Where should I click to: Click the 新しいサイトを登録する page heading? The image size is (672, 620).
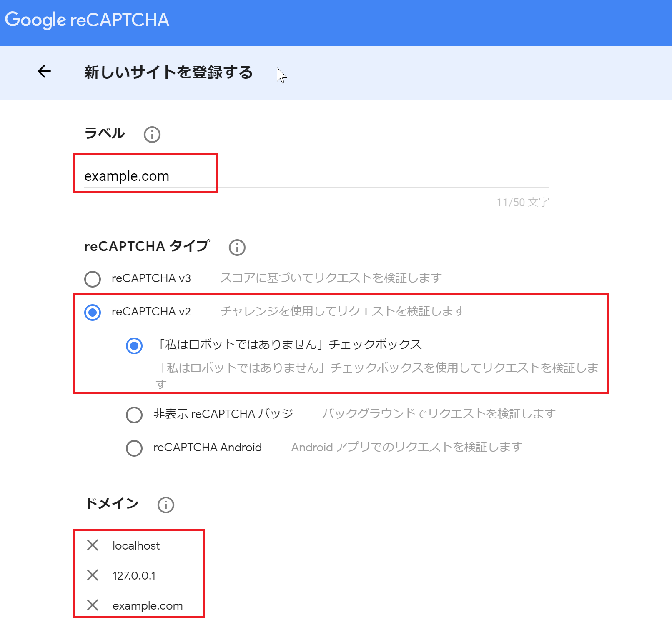pos(168,72)
